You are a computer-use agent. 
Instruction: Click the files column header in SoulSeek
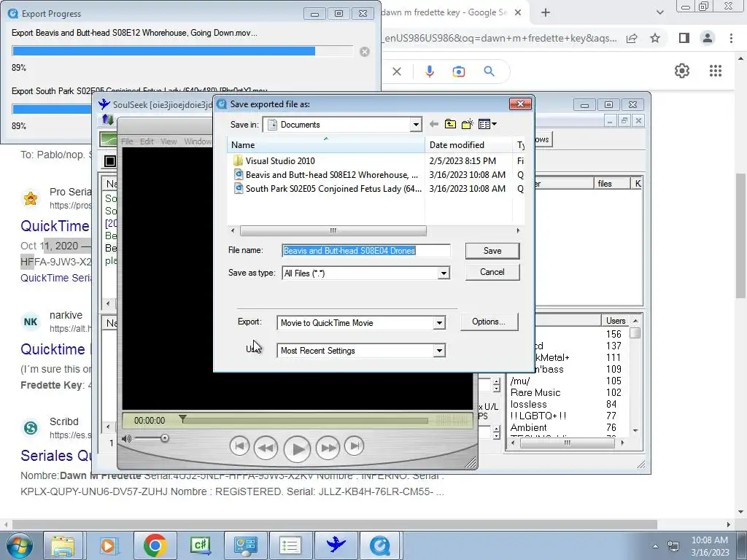pos(611,183)
